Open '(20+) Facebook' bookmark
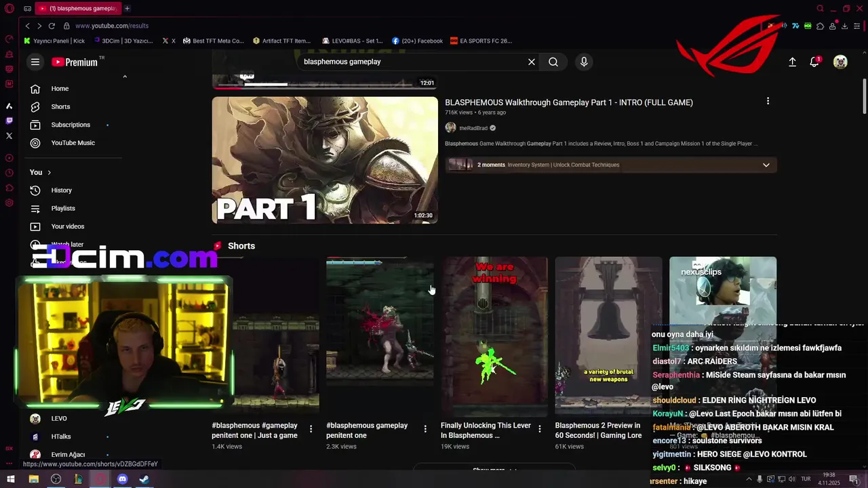The height and width of the screenshot is (488, 868). click(x=417, y=41)
